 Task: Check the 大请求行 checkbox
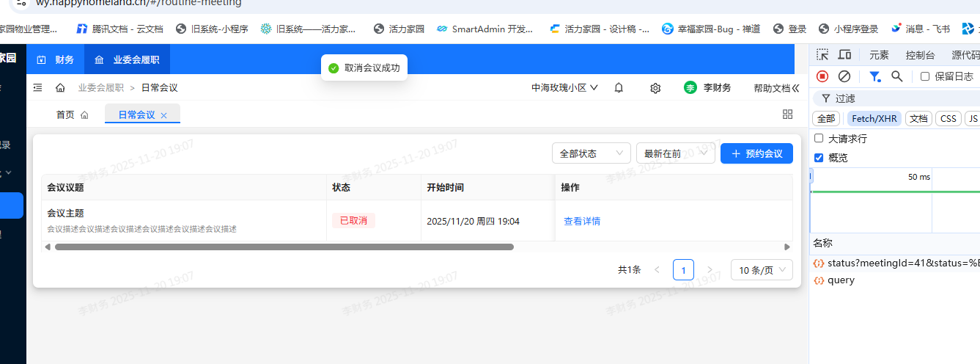click(819, 138)
